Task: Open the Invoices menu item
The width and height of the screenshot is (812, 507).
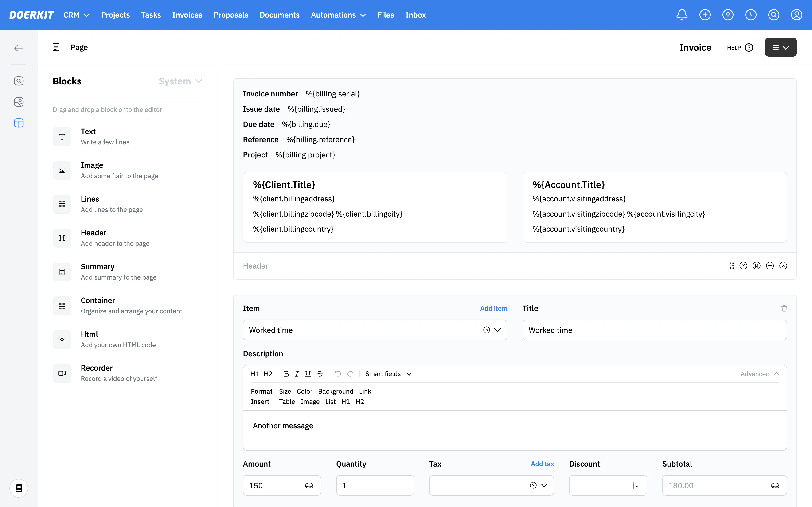Action: click(187, 15)
